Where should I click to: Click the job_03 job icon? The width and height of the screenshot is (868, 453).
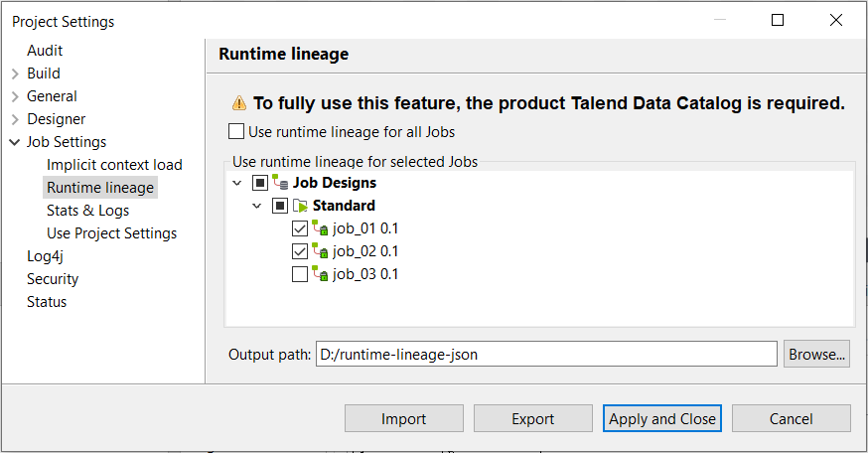click(x=320, y=274)
